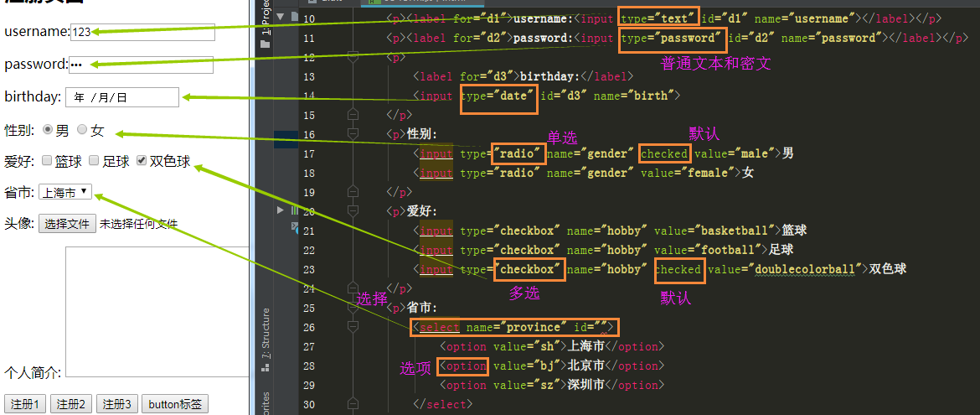980x415 pixels.
Task: Click the birthday date field
Action: click(x=122, y=97)
